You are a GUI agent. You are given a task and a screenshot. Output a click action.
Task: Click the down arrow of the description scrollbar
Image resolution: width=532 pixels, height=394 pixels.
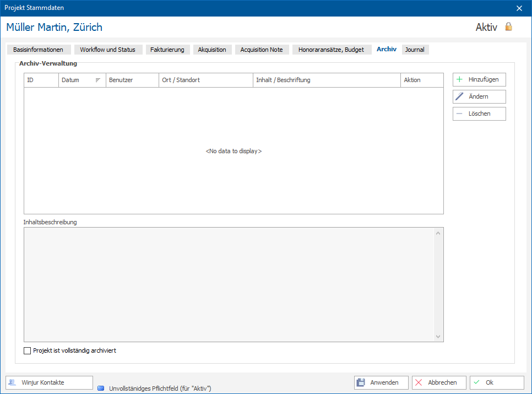tap(438, 337)
